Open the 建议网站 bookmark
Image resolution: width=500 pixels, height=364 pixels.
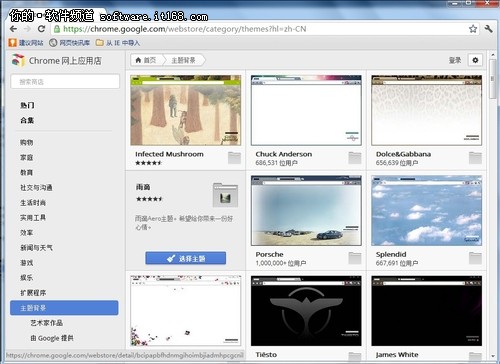tap(26, 43)
